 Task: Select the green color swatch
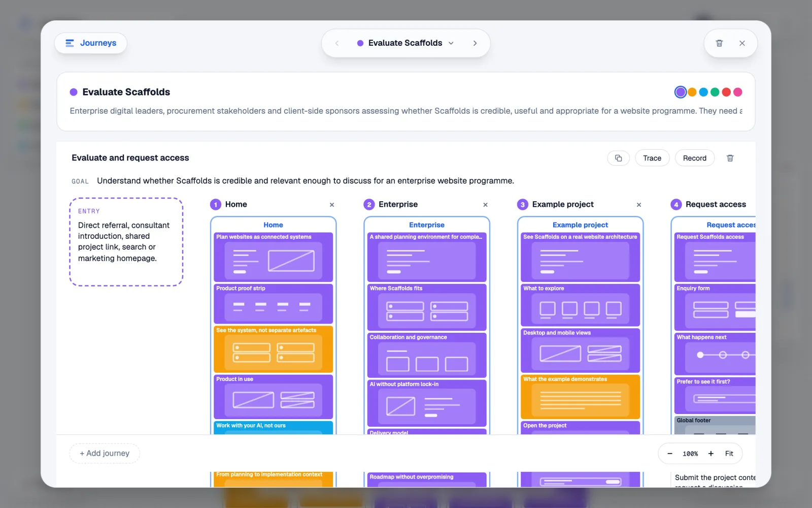(x=715, y=92)
